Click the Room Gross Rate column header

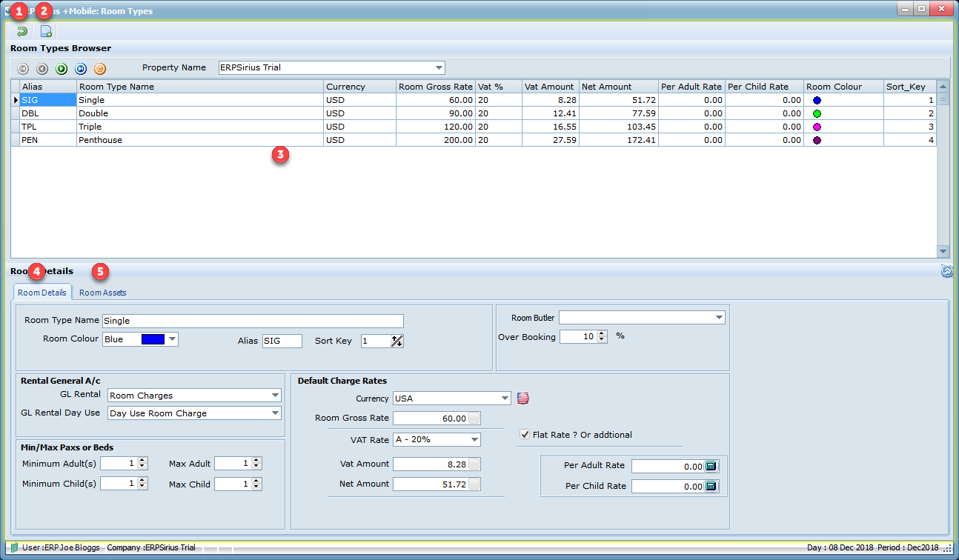tap(436, 87)
